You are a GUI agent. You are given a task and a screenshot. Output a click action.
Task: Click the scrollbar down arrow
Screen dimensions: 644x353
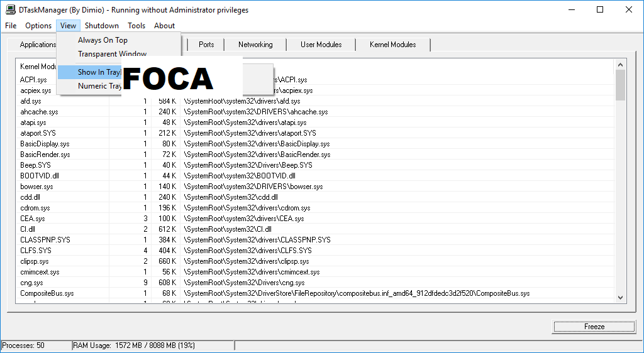(x=620, y=298)
